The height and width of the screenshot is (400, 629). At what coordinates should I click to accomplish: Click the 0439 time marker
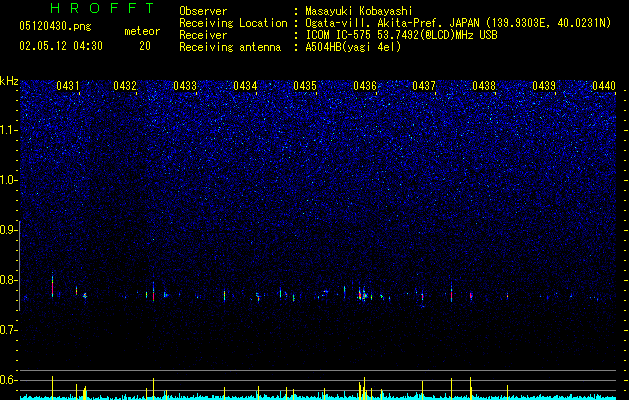click(544, 86)
